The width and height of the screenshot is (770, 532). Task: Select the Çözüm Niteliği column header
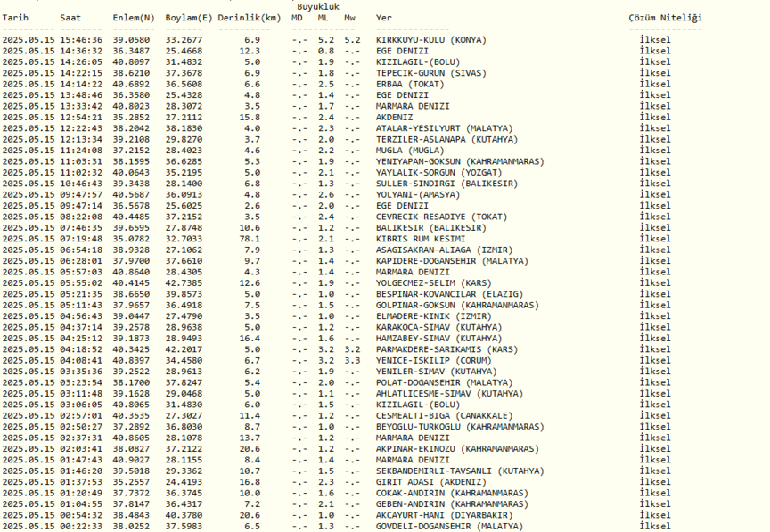tap(665, 18)
